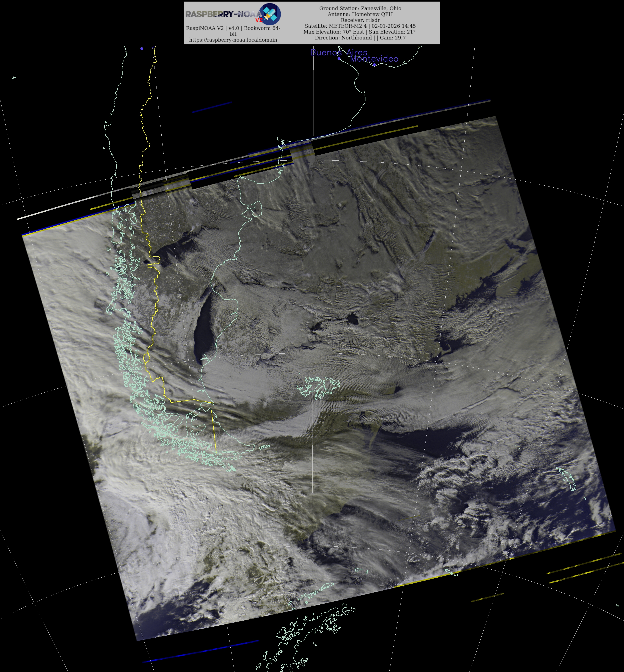Click the RaspiNOAA V2 v4.0 Bookworm version text
Image resolution: width=624 pixels, height=672 pixels.
233,28
